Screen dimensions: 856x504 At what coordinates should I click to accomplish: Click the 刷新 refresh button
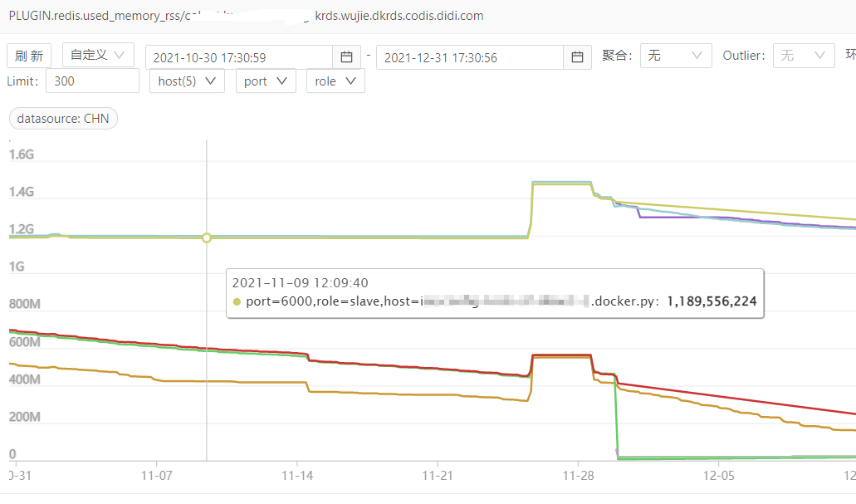29,56
